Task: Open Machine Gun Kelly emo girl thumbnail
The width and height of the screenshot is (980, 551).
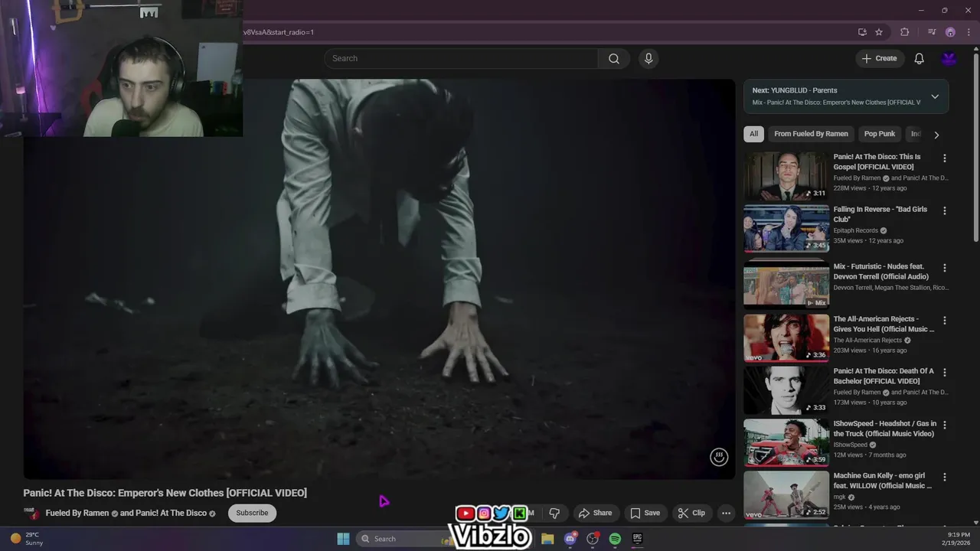Action: tap(786, 494)
